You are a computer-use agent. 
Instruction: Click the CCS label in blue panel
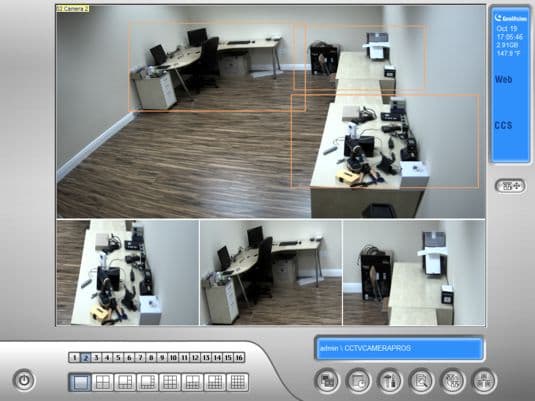(x=503, y=125)
